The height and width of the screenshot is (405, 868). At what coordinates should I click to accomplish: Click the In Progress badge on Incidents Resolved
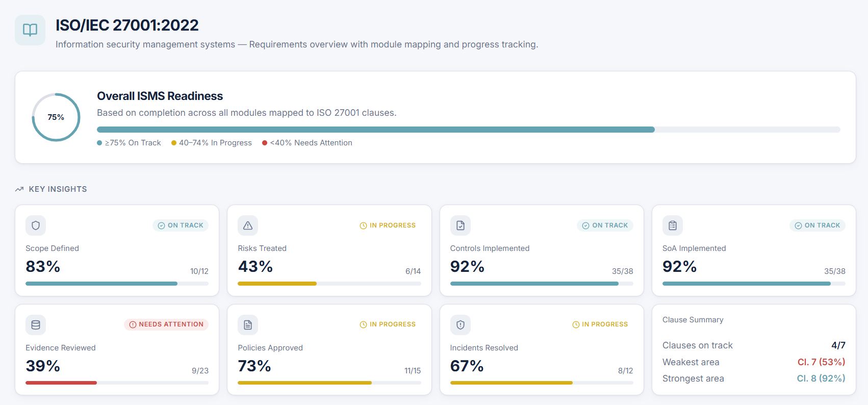pyautogui.click(x=600, y=324)
